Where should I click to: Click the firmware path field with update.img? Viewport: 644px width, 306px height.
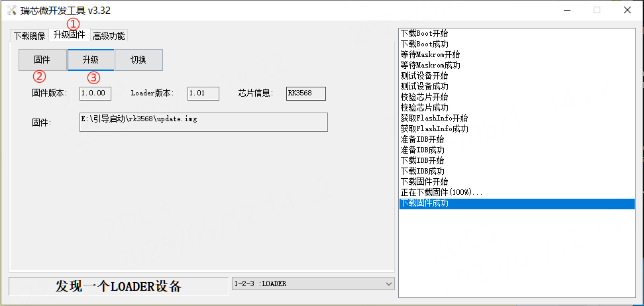pos(203,123)
